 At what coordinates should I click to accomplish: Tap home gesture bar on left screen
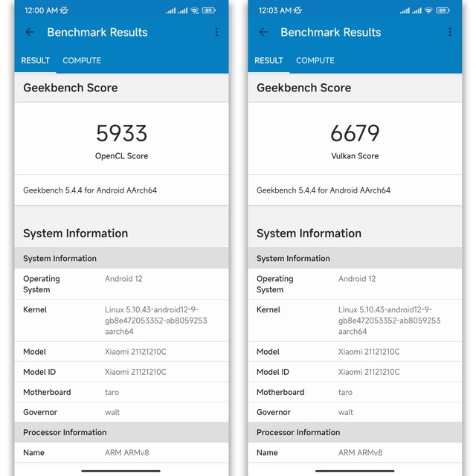click(x=120, y=471)
